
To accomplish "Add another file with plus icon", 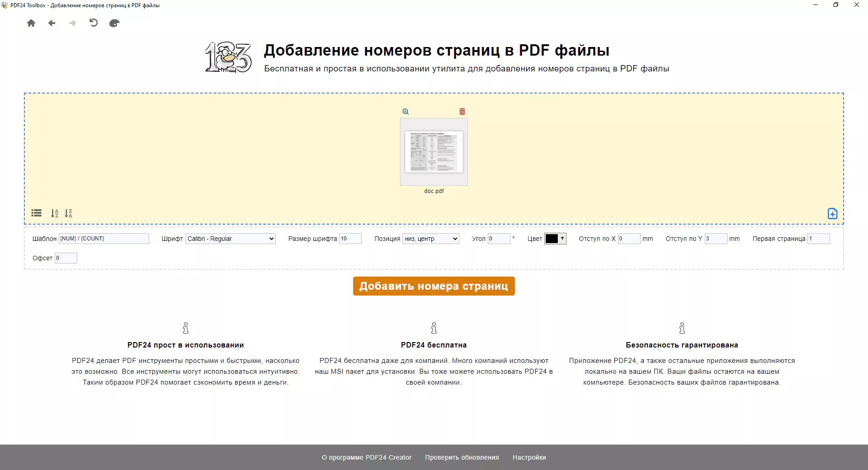I will (832, 214).
